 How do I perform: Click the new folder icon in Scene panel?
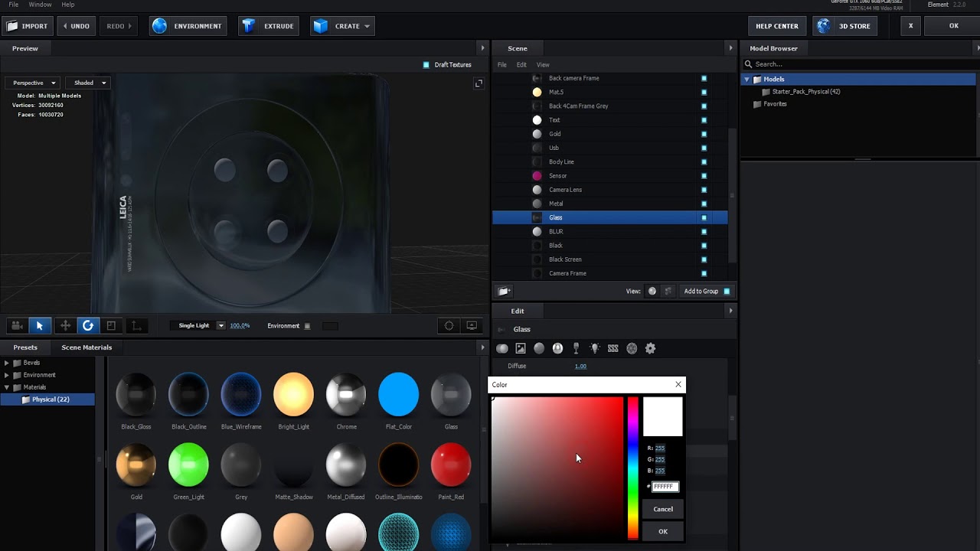[x=504, y=291]
